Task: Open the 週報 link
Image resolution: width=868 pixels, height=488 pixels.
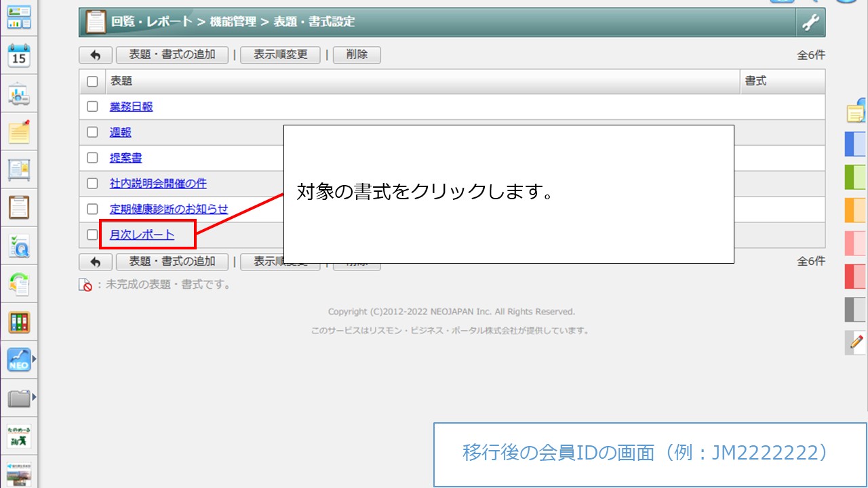Action: tap(121, 132)
